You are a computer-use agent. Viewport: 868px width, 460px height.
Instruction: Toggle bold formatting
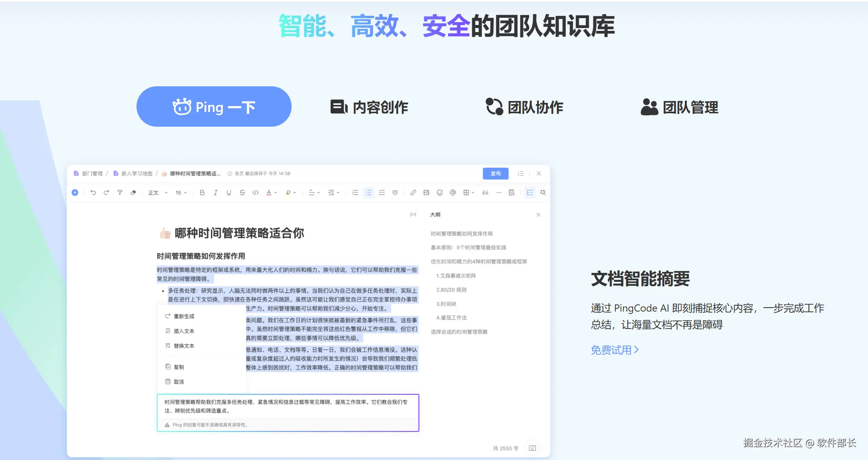[202, 192]
